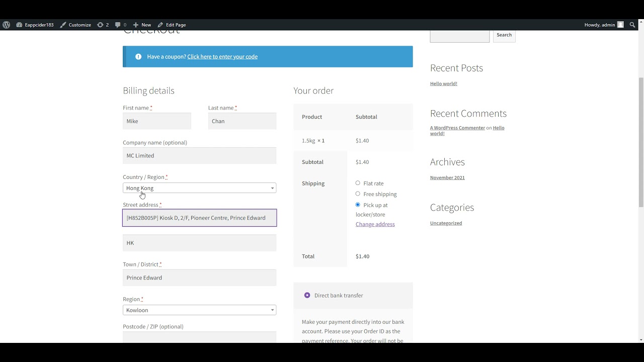Click the Edit Page pencil icon
Screen dimensions: 644x362
(x=160, y=25)
